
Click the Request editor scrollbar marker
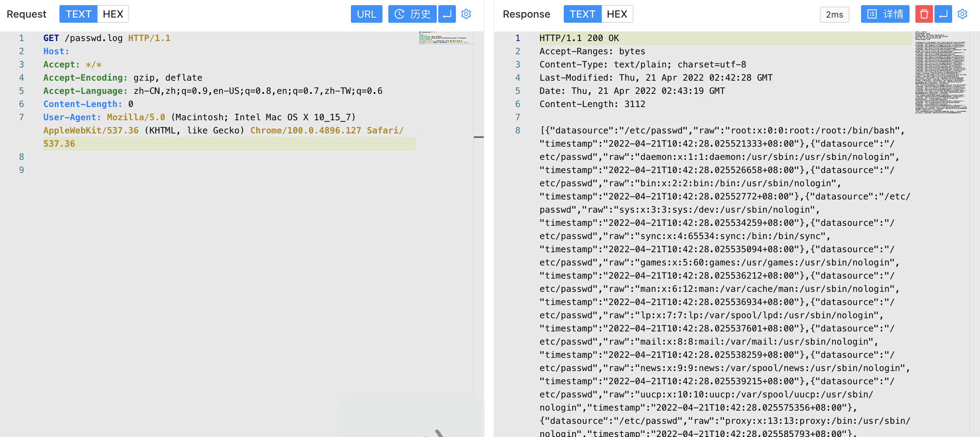(x=479, y=137)
